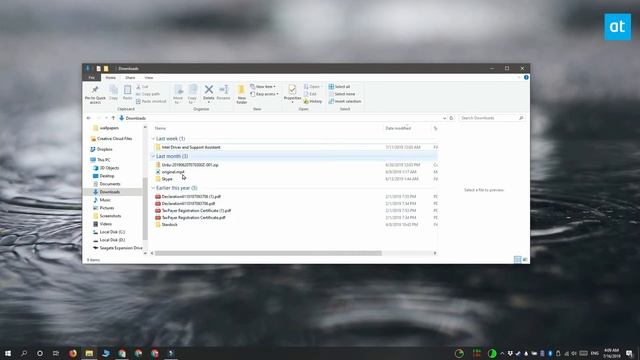Viewport: 640px width, 360px height.
Task: Select the Skype folder
Action: pos(167,179)
